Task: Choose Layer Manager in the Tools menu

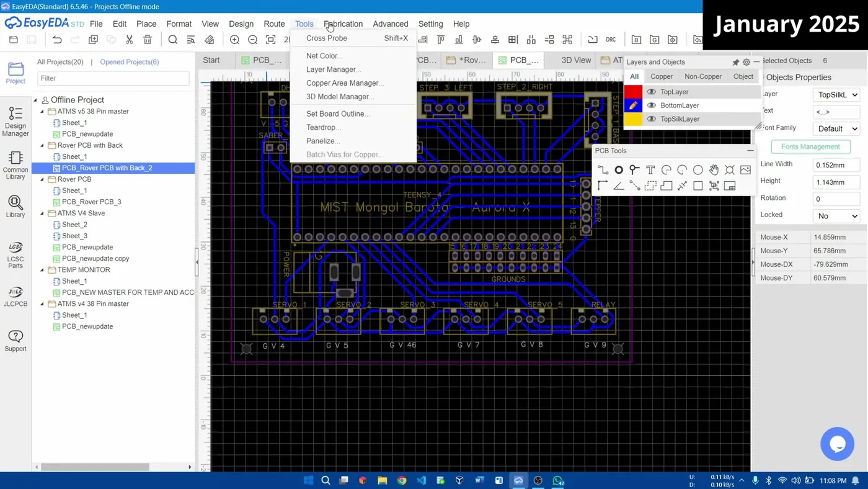Action: point(353,70)
